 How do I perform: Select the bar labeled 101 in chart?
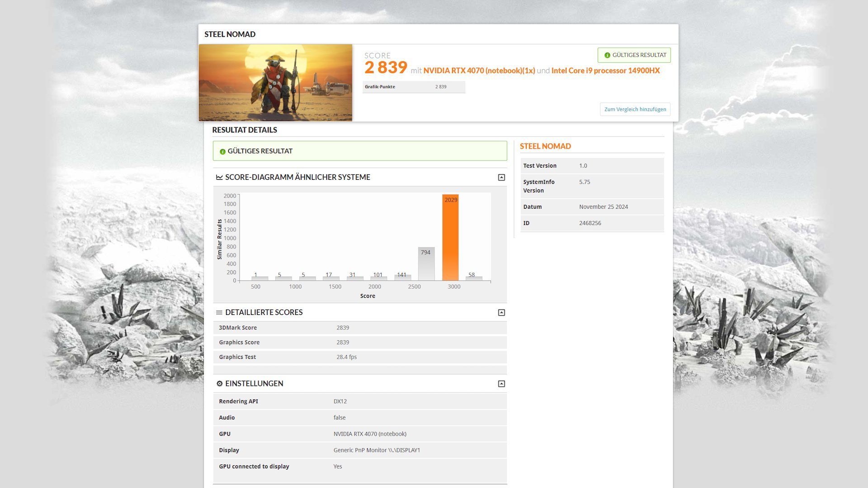(x=378, y=278)
